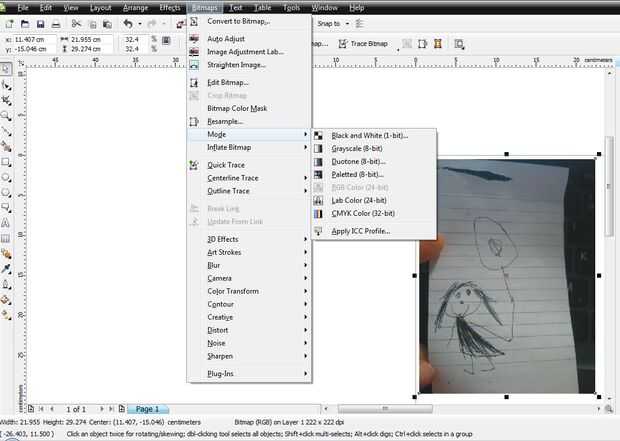The height and width of the screenshot is (441, 620).
Task: Select the Outline pen tool
Action: (x=6, y=284)
